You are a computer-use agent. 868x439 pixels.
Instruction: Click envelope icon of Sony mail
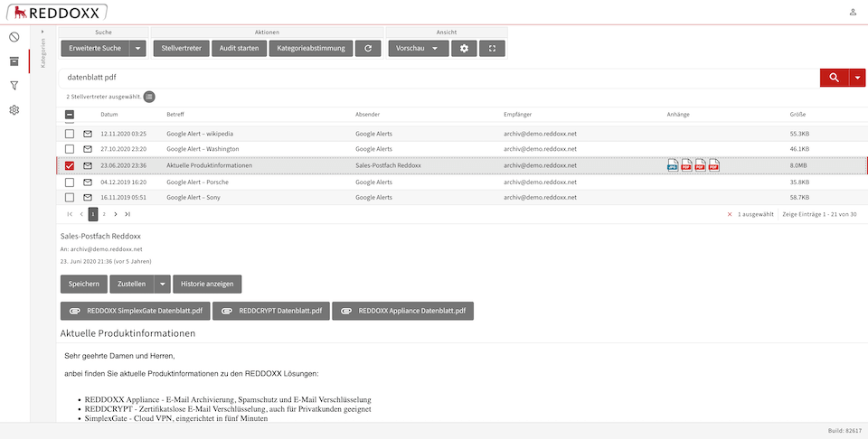tap(88, 197)
